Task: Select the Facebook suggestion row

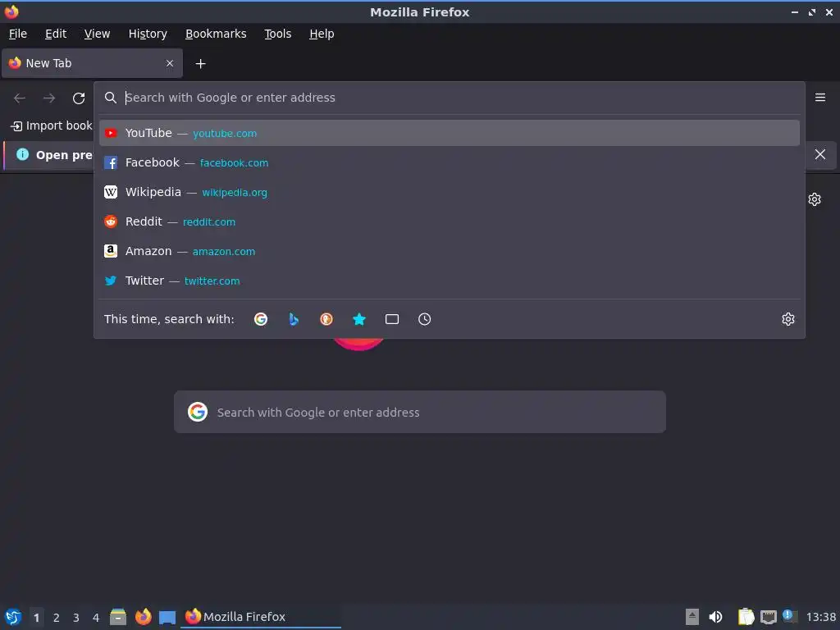Action: pyautogui.click(x=449, y=162)
